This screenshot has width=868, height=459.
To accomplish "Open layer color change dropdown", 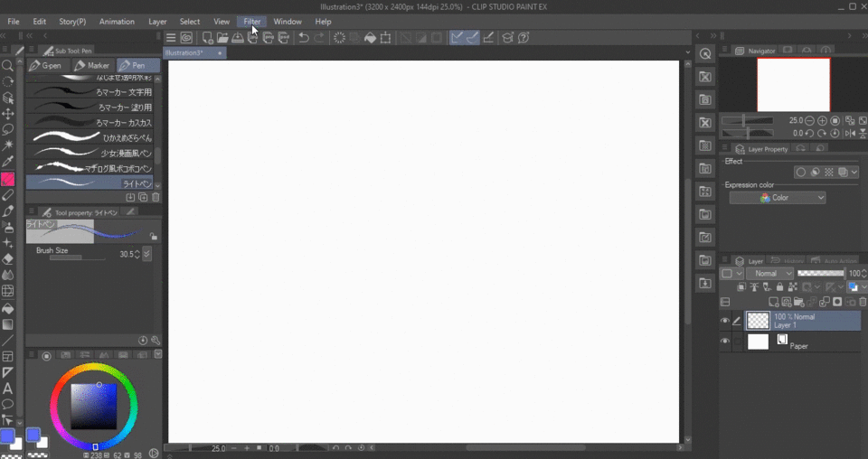I will [x=855, y=287].
